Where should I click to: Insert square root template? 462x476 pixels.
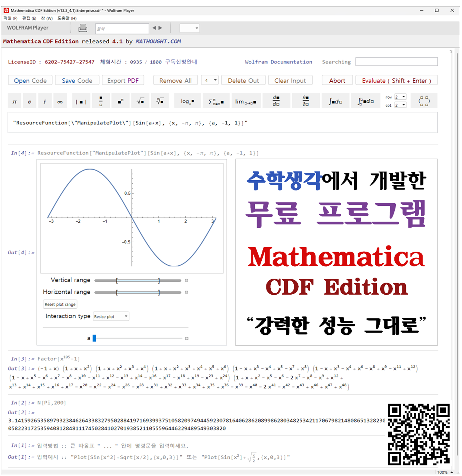[x=140, y=101]
